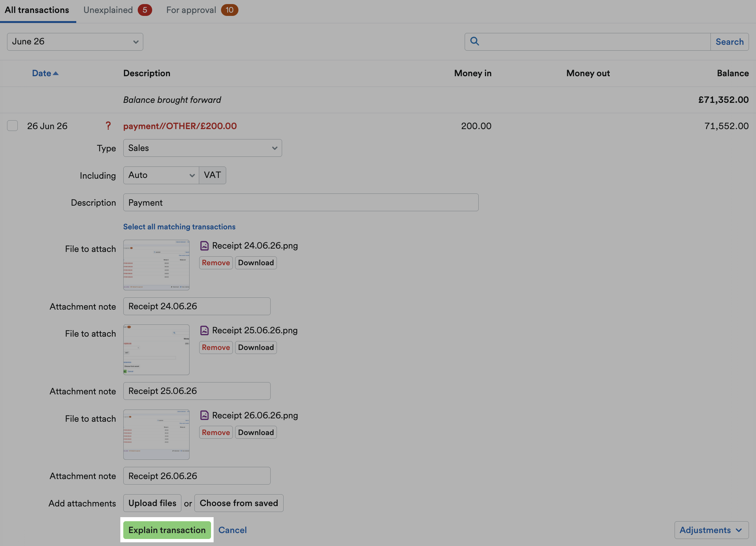
Task: Sort by Date using the arrow icon
Action: [56, 73]
